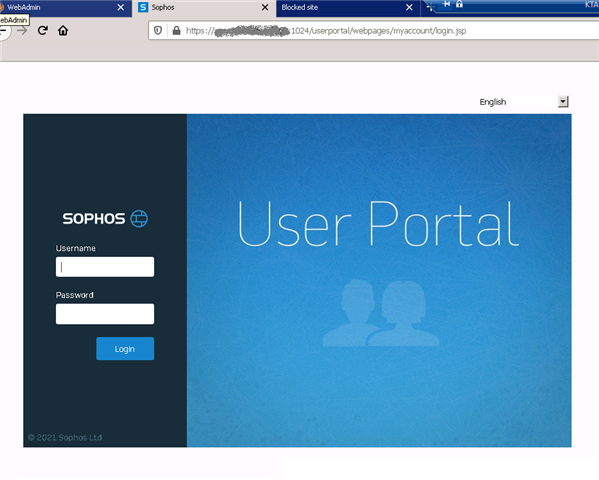This screenshot has height=480, width=599.
Task: Close the WebAdmin tab
Action: point(120,8)
